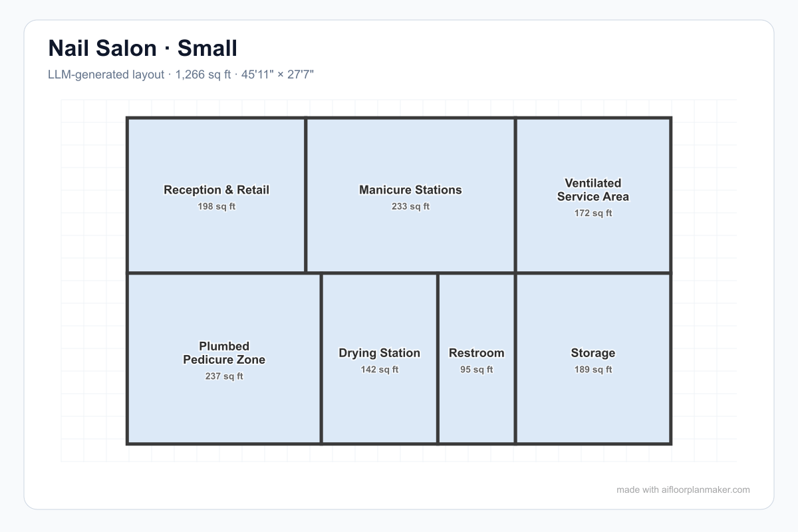Click the 233 sq ft area label
798x532 pixels.
(x=410, y=207)
